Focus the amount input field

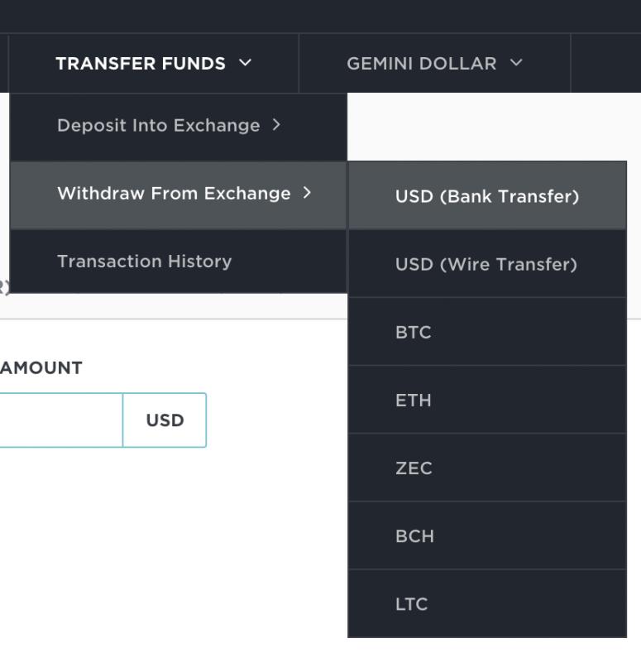tap(58, 420)
